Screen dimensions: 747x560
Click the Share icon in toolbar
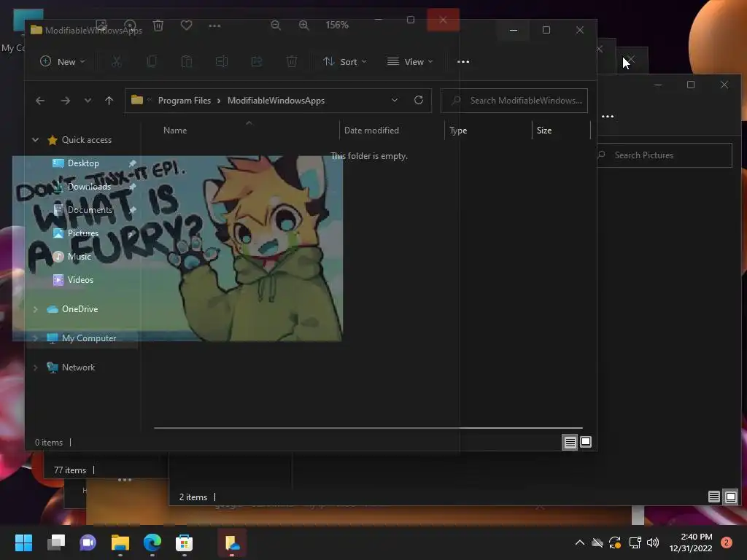pos(257,61)
